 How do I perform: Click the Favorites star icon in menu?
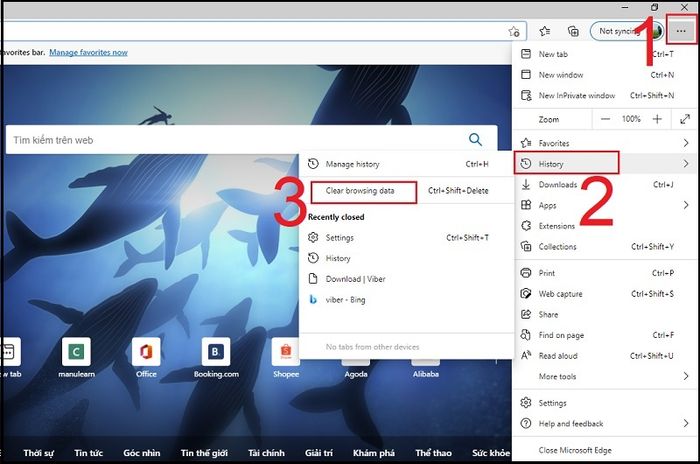click(x=526, y=143)
